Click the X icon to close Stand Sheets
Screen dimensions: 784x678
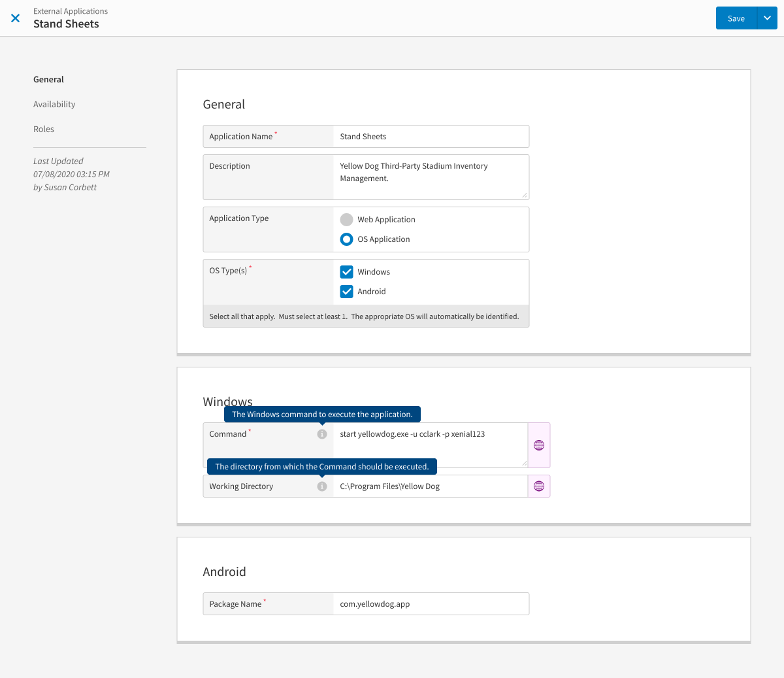15,18
